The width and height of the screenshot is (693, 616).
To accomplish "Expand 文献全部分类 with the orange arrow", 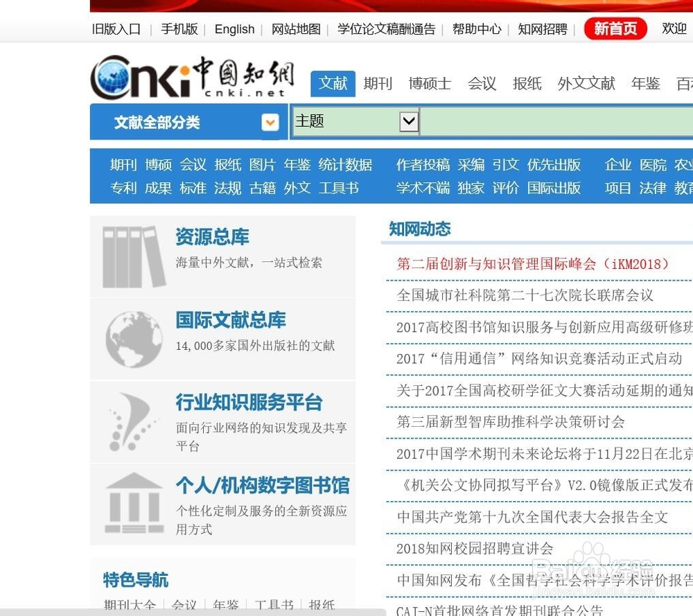I will [270, 121].
